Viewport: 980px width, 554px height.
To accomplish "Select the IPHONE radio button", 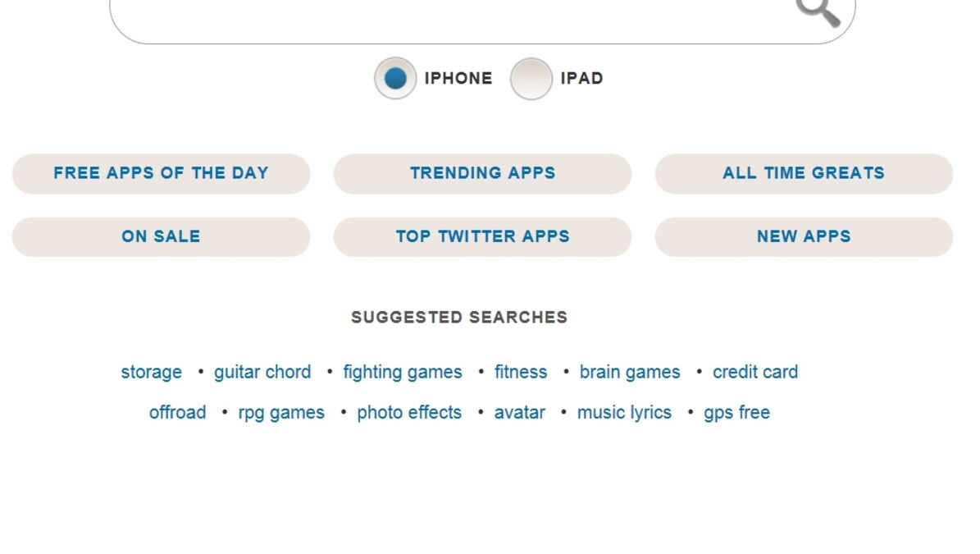I will click(x=395, y=79).
